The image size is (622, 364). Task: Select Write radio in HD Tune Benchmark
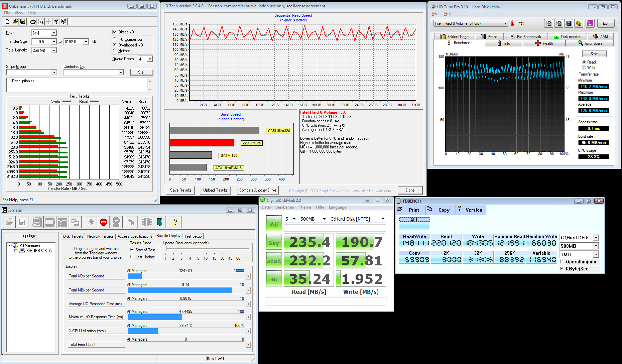(584, 68)
